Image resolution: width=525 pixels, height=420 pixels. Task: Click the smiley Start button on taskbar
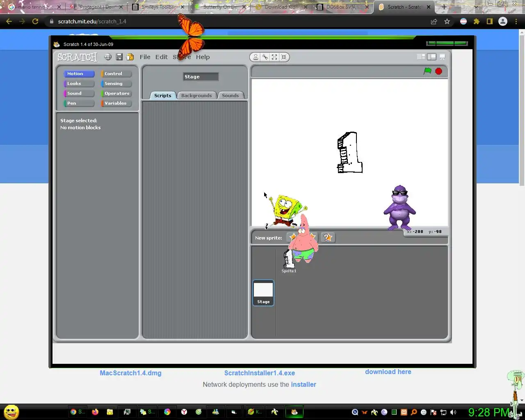pyautogui.click(x=11, y=412)
